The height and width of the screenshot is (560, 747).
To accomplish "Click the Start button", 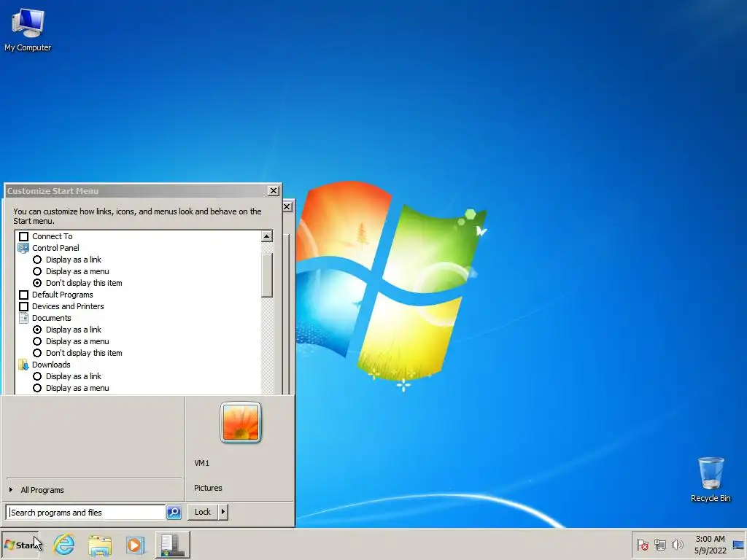I will [20, 544].
